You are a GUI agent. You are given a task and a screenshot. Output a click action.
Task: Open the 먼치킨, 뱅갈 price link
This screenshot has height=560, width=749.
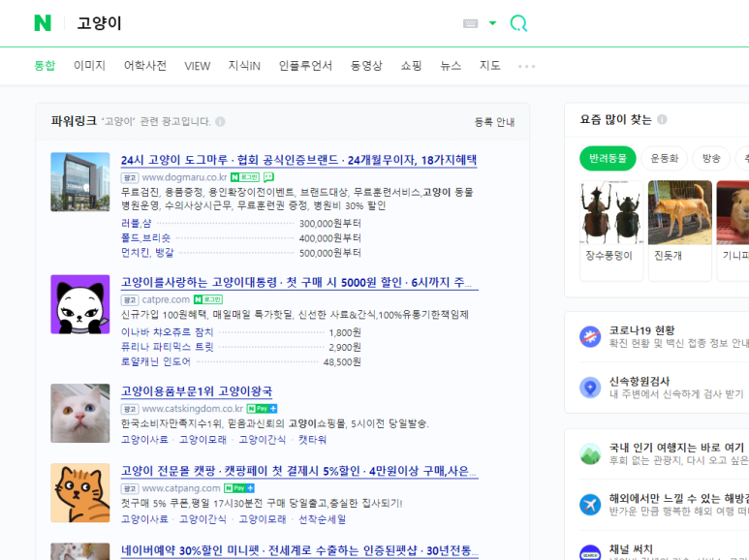point(147,252)
